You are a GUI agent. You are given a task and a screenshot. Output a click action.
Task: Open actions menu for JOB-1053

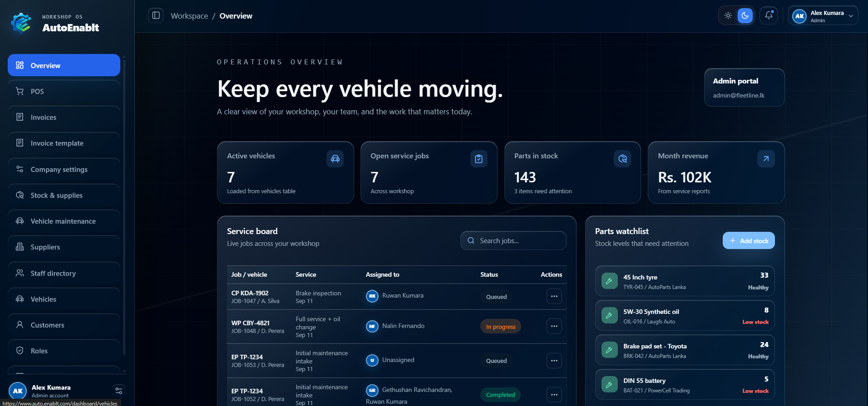point(554,361)
